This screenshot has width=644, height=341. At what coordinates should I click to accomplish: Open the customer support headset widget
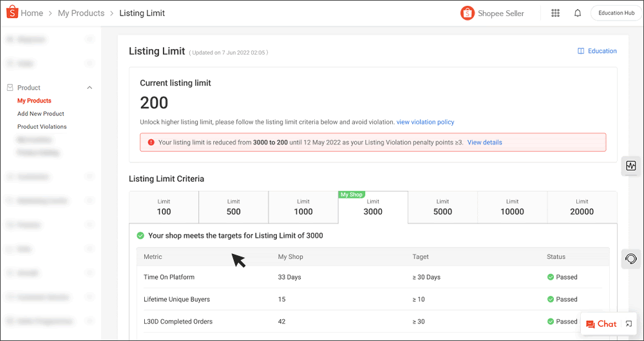(x=631, y=258)
